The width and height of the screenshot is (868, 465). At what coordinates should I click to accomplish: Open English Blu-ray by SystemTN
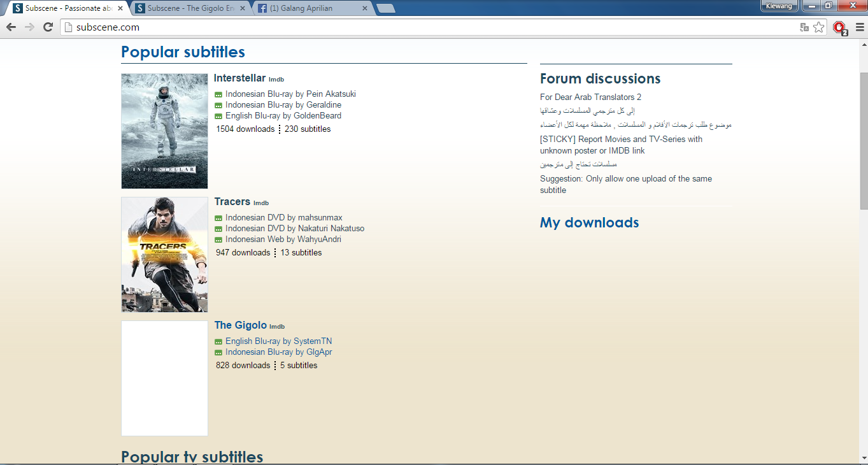pyautogui.click(x=278, y=341)
